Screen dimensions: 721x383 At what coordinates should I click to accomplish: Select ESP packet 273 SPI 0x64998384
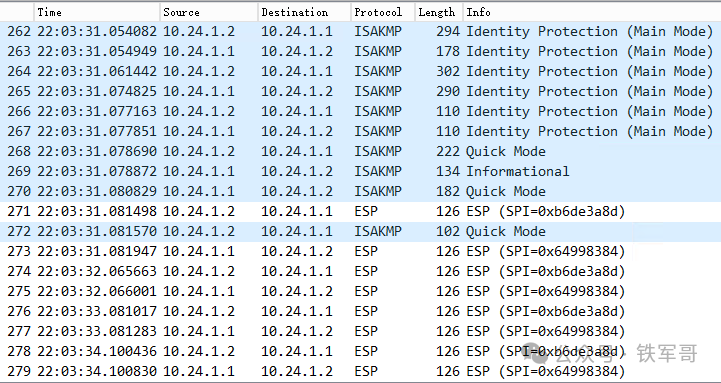tap(360, 251)
